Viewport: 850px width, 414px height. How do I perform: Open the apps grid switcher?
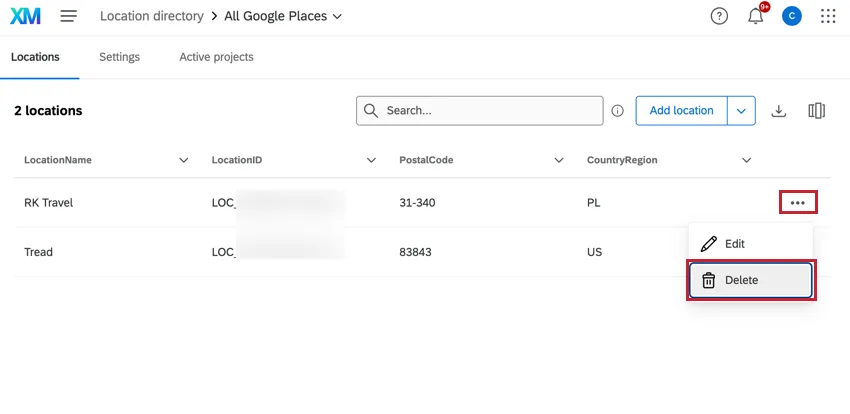(828, 16)
